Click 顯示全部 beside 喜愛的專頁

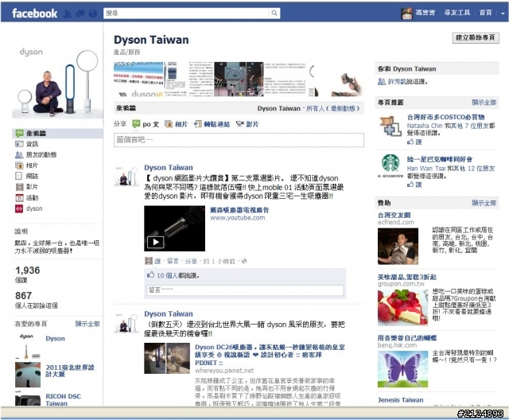coord(87,324)
